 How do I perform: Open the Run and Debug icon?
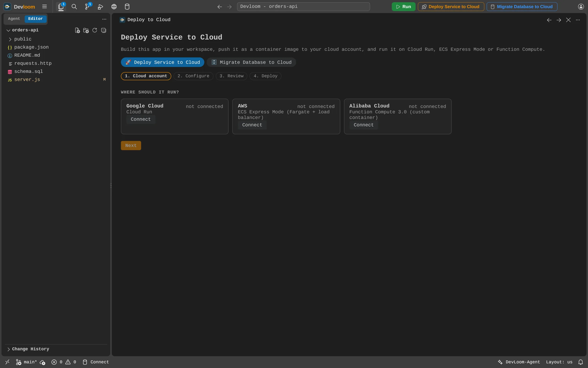[x=100, y=7]
